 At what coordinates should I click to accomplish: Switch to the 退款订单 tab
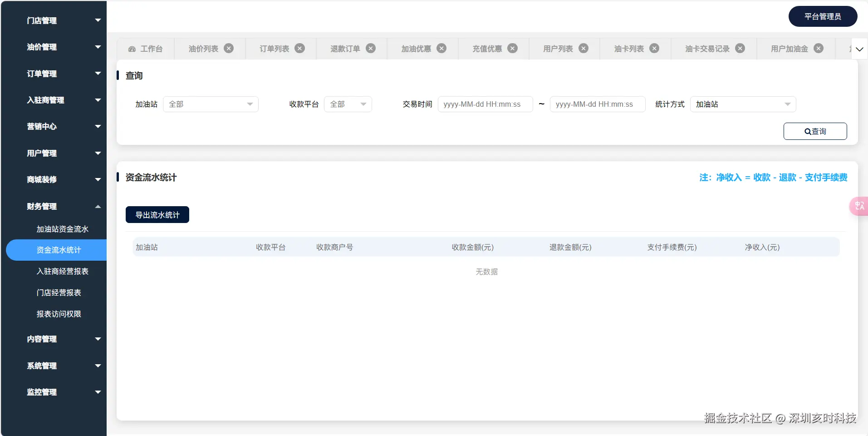[x=345, y=49]
